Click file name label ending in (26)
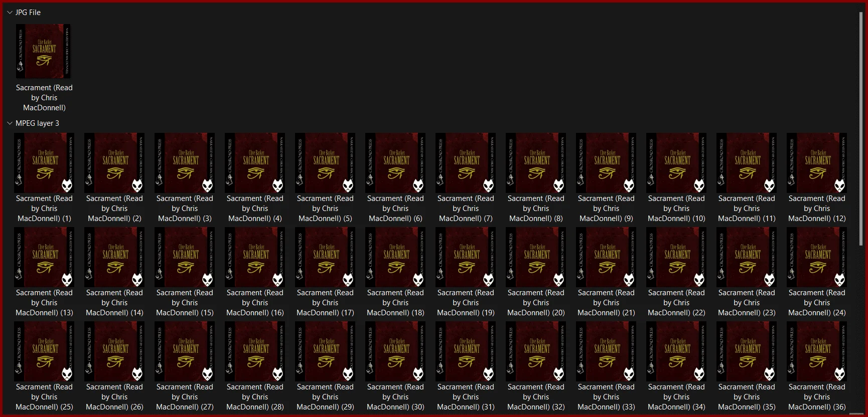The image size is (868, 417). [114, 397]
